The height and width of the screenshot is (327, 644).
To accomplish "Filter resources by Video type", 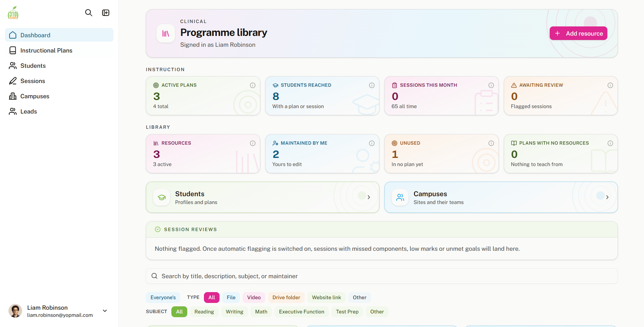I will [x=254, y=298].
